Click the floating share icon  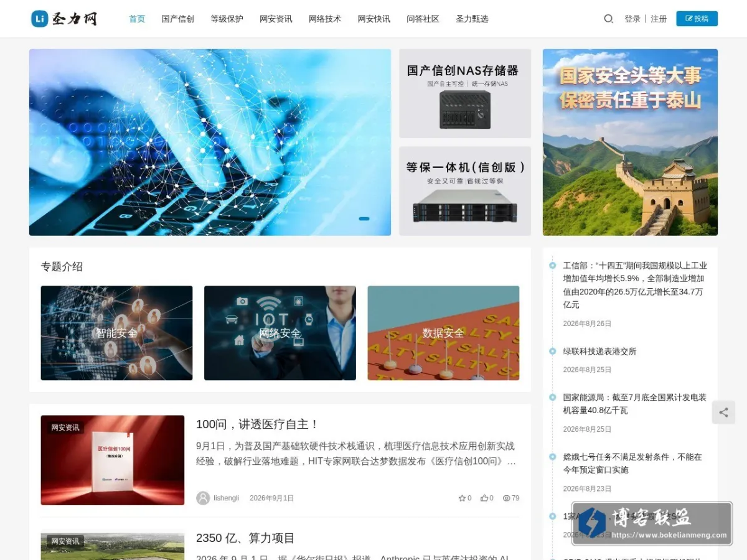tap(723, 412)
